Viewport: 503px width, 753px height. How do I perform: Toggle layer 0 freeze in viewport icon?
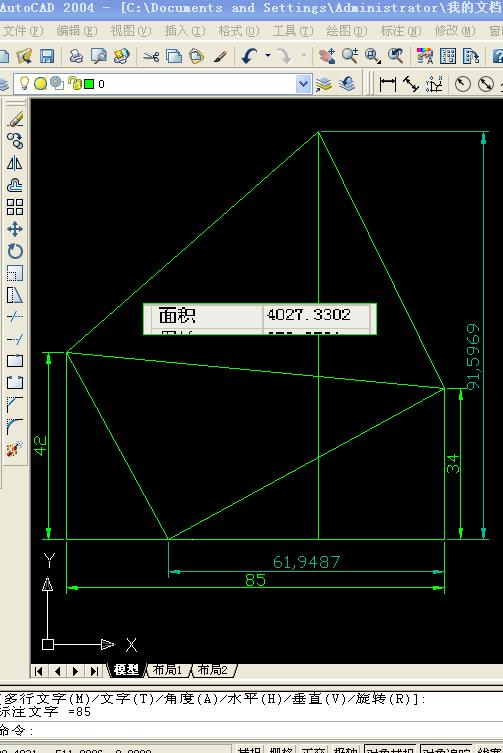click(57, 84)
